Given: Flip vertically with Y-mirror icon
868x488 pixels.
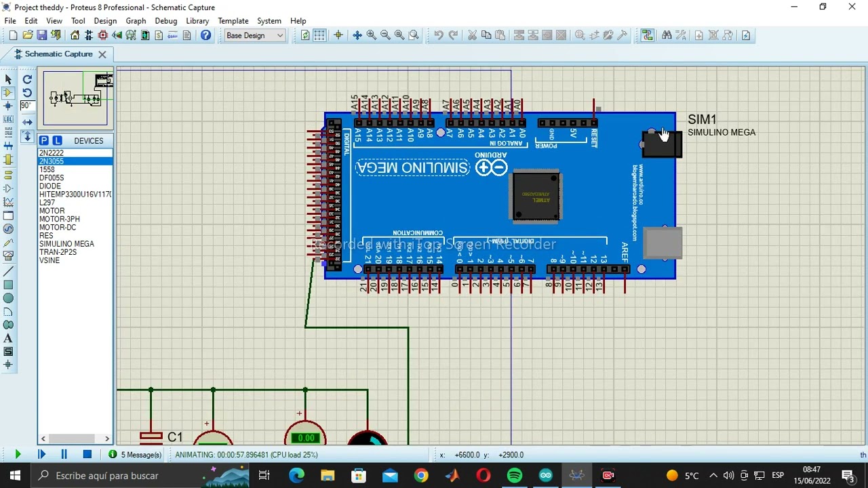Looking at the screenshot, I should pyautogui.click(x=27, y=136).
